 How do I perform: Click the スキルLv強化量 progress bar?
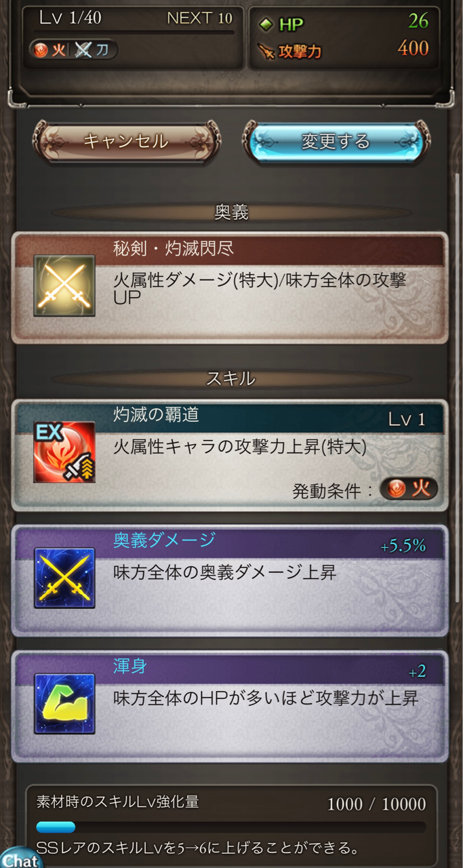231,827
